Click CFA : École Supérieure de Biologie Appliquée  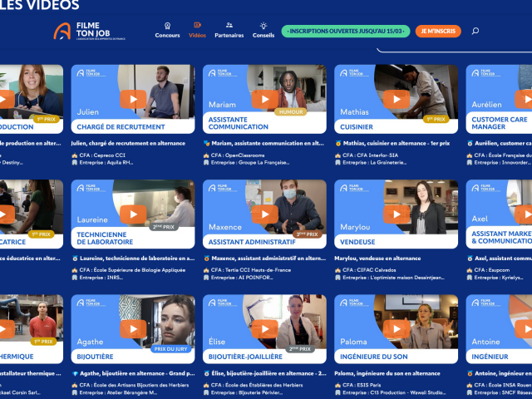coord(132,270)
